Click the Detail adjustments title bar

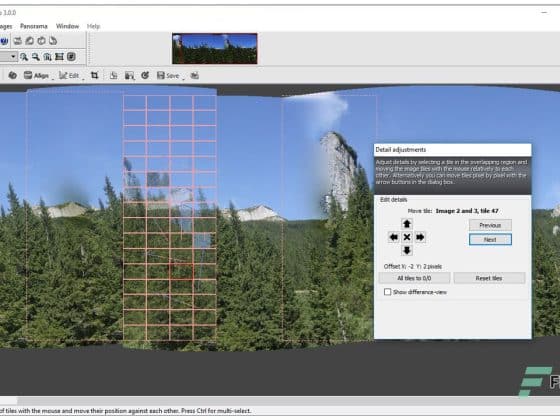pyautogui.click(x=452, y=150)
